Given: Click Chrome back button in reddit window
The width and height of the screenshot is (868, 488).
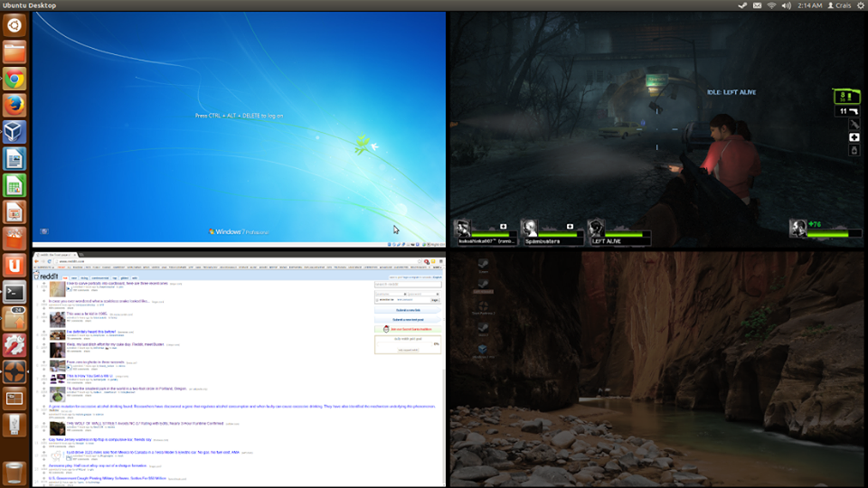Looking at the screenshot, I should pyautogui.click(x=36, y=261).
